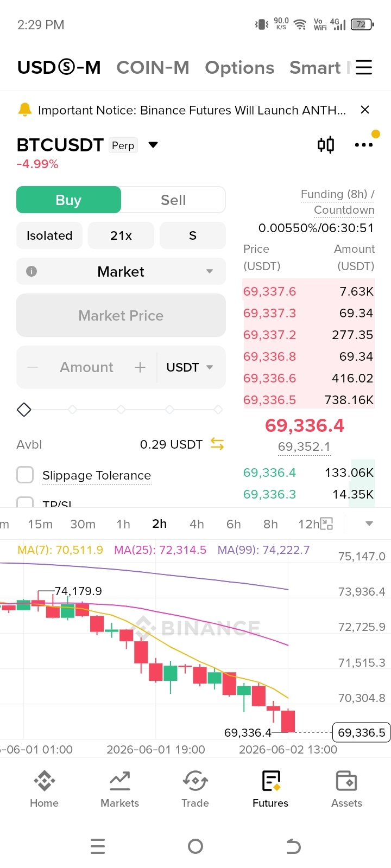Switch to COIN-M tab

tap(153, 67)
